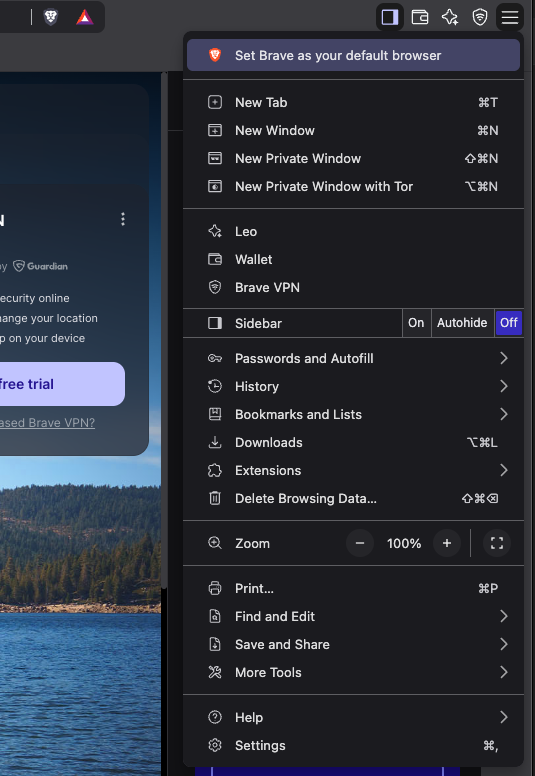Viewport: 535px width, 776px height.
Task: Click the Help question mark icon
Action: tap(215, 717)
